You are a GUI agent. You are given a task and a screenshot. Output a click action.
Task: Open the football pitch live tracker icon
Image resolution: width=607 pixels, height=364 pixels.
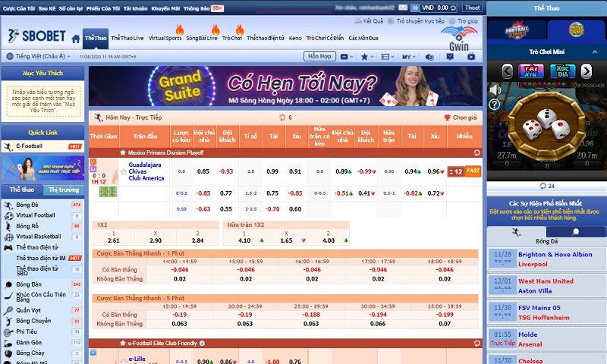point(108,191)
